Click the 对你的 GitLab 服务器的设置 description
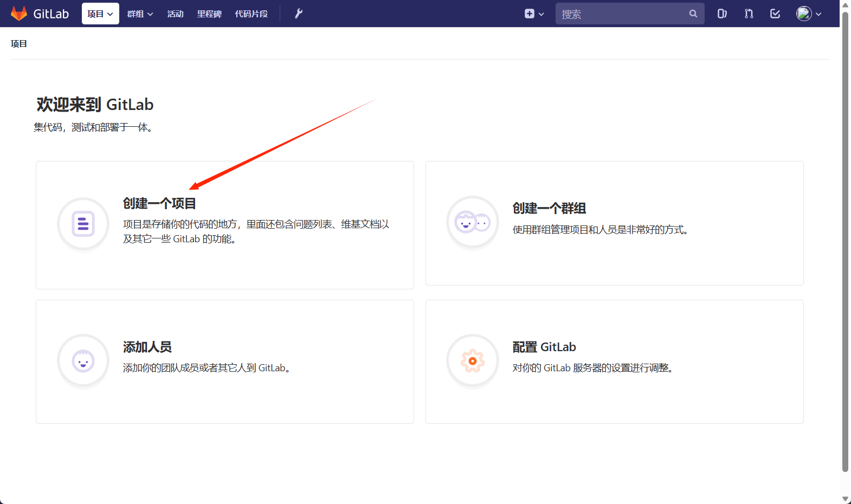The width and height of the screenshot is (851, 504). [593, 368]
